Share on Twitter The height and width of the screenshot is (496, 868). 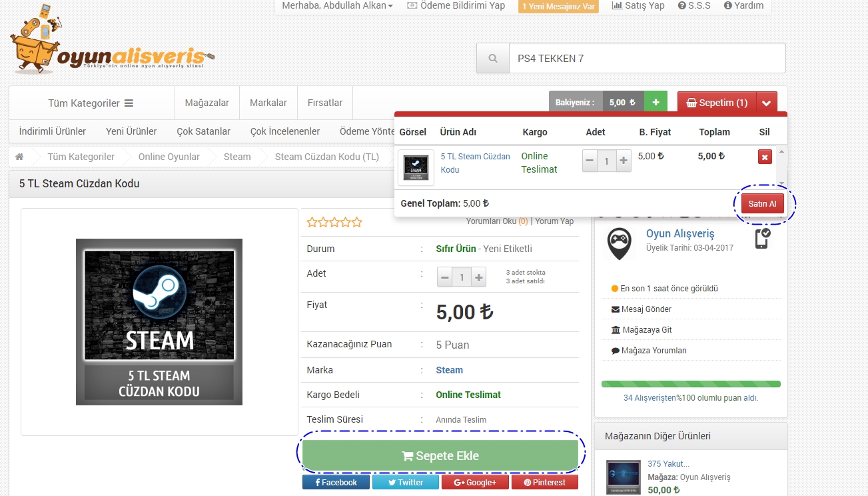[405, 482]
